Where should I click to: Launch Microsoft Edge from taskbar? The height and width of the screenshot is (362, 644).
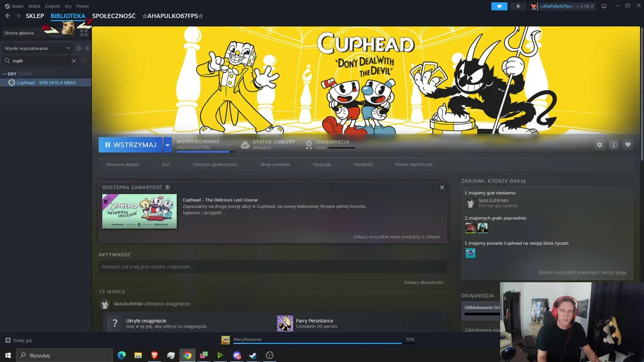coord(122,355)
